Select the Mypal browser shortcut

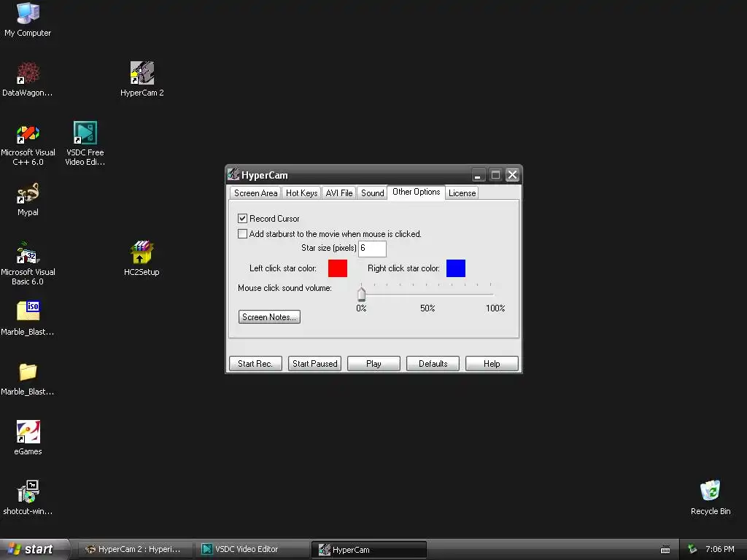click(x=28, y=199)
